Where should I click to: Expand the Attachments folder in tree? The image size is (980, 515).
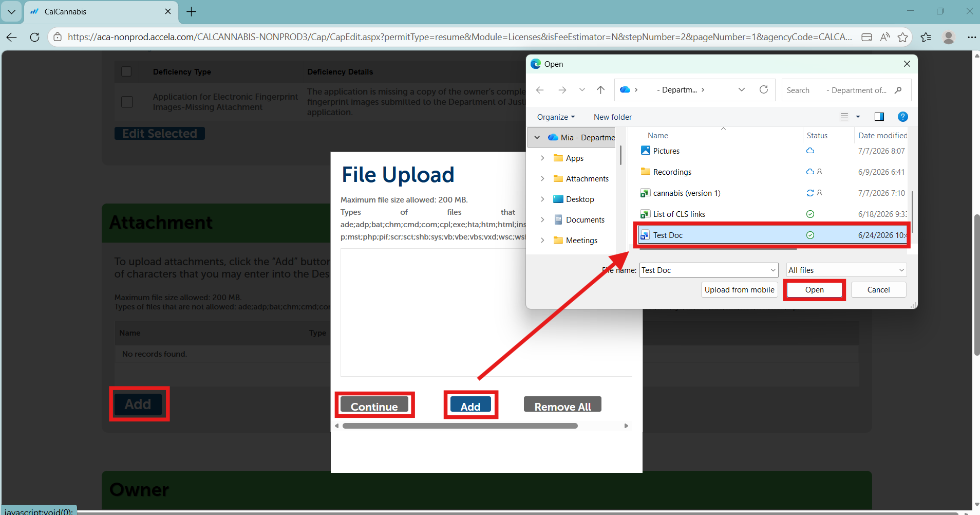click(x=542, y=178)
